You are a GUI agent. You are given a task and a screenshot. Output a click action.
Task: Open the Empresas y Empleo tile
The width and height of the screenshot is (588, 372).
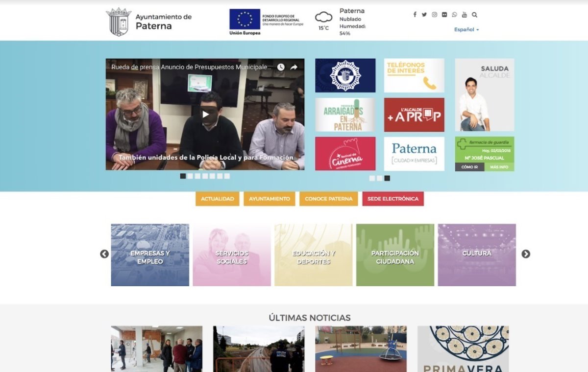pyautogui.click(x=150, y=255)
